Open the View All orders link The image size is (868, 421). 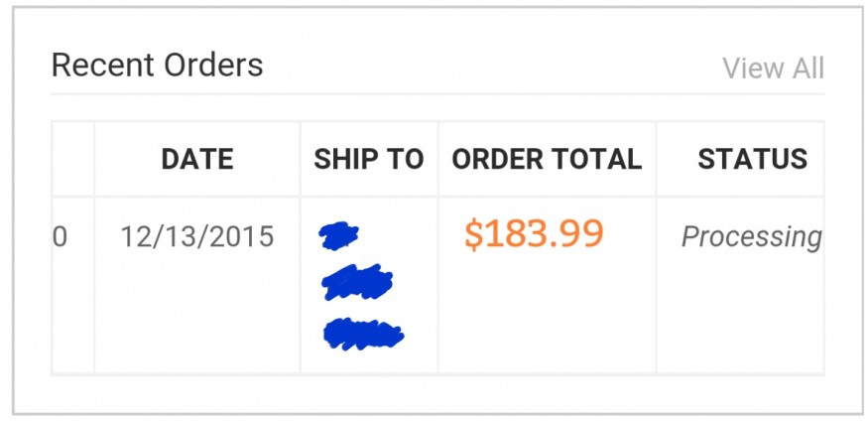coord(772,69)
